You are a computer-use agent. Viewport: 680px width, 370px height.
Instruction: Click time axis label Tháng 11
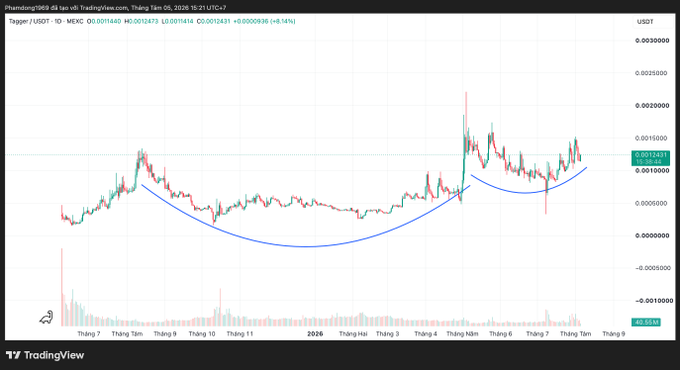pos(240,334)
